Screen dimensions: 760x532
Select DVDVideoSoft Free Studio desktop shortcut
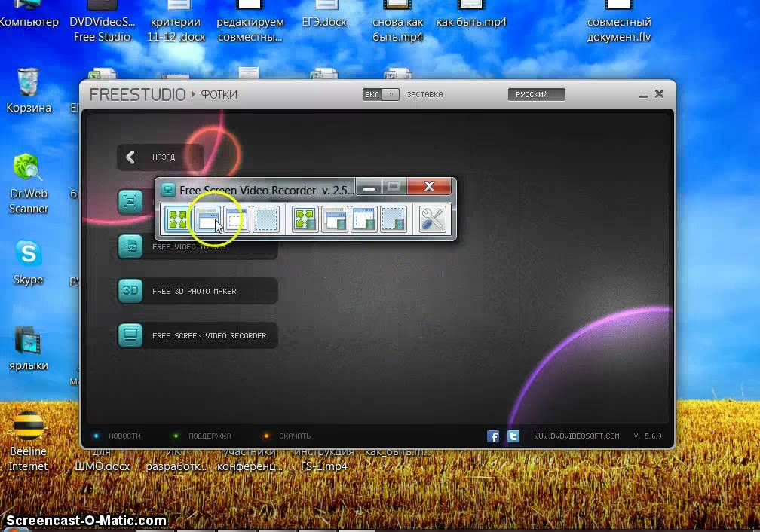point(103,22)
